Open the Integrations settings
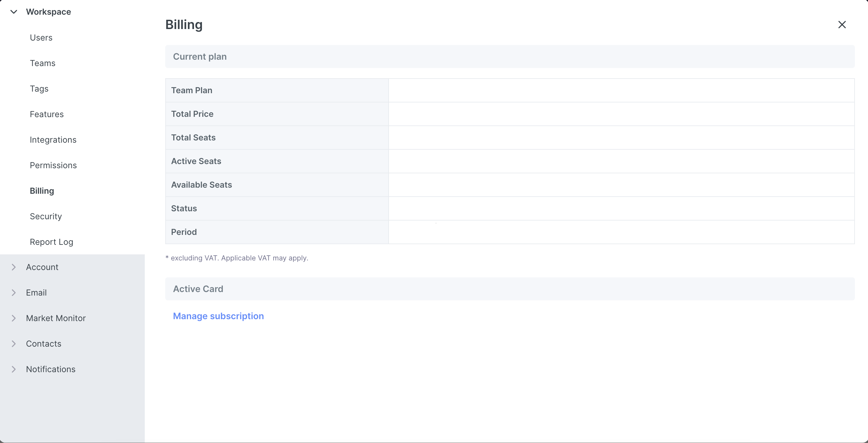This screenshot has width=868, height=443. (x=53, y=140)
